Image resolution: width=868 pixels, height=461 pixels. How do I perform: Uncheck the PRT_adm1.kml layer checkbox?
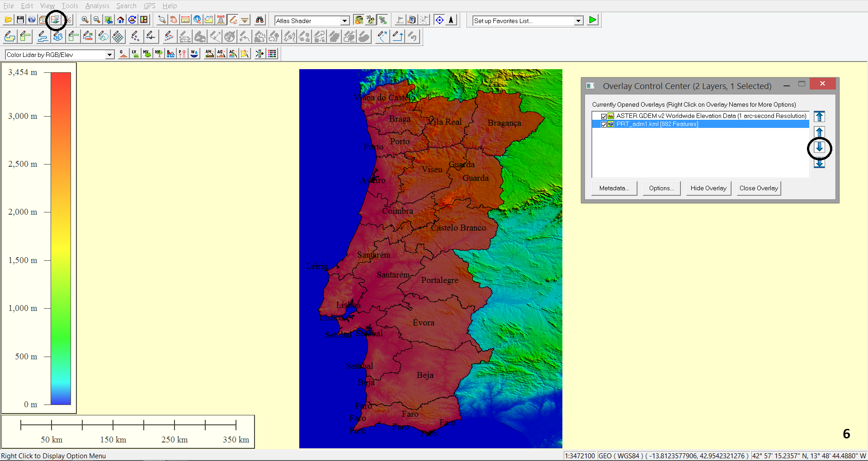coord(604,124)
